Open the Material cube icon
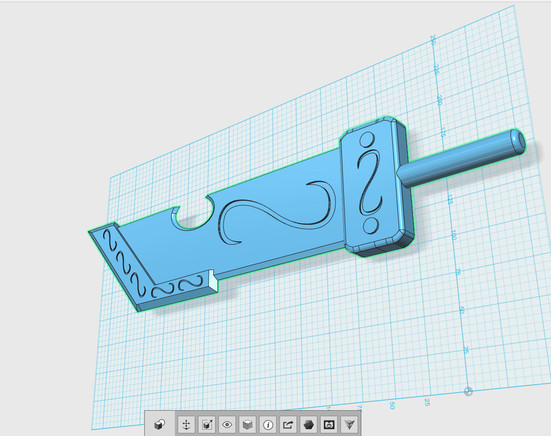The image size is (551, 436). click(x=247, y=425)
